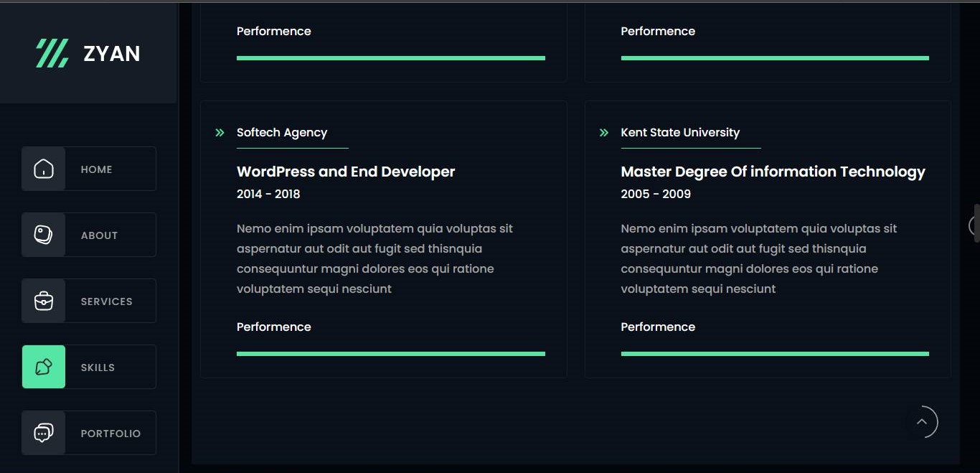
Task: Click the Kent State University performance bar
Action: coord(775,354)
